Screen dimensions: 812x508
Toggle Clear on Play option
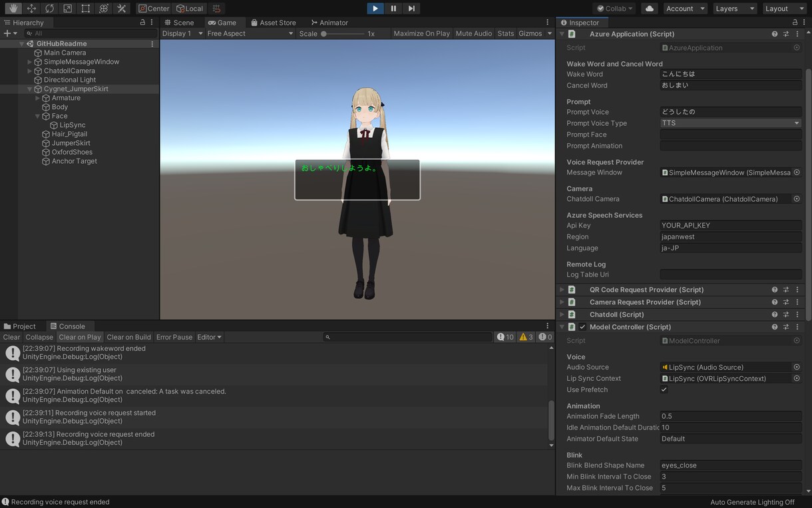pos(80,337)
